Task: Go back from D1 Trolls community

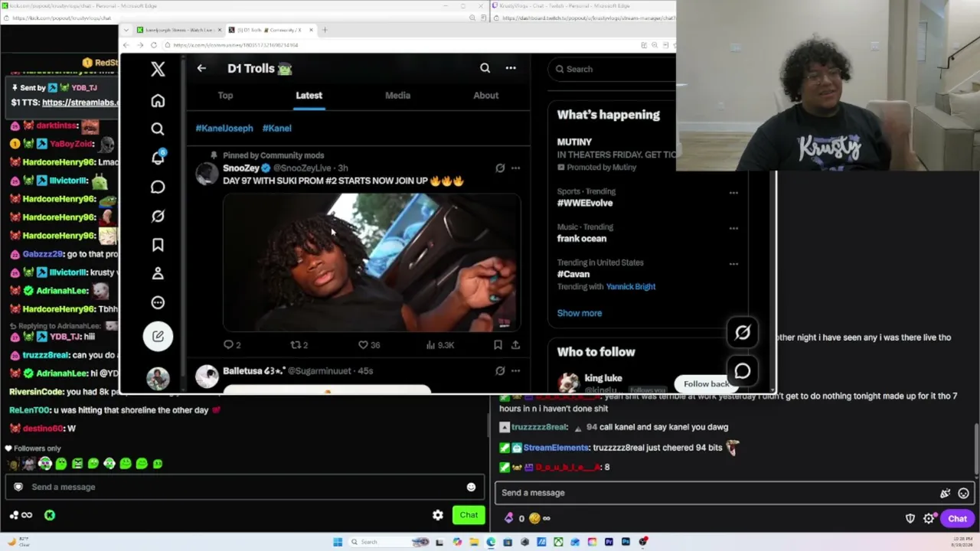Action: (201, 68)
